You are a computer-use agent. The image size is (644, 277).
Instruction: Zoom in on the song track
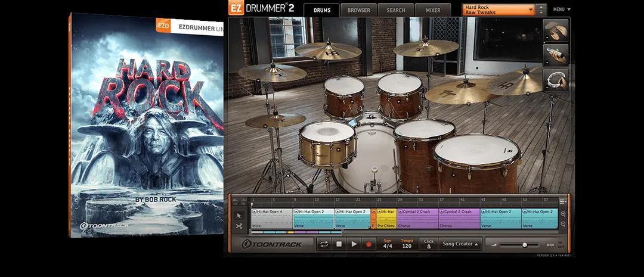(x=563, y=214)
